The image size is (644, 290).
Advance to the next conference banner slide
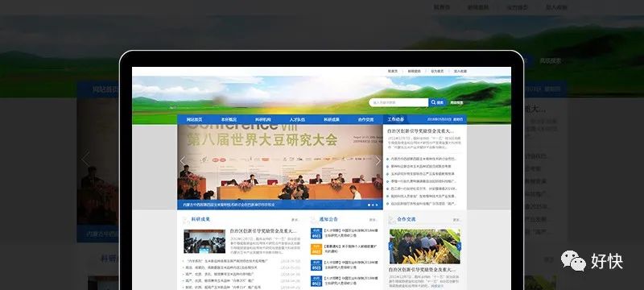tap(378, 160)
